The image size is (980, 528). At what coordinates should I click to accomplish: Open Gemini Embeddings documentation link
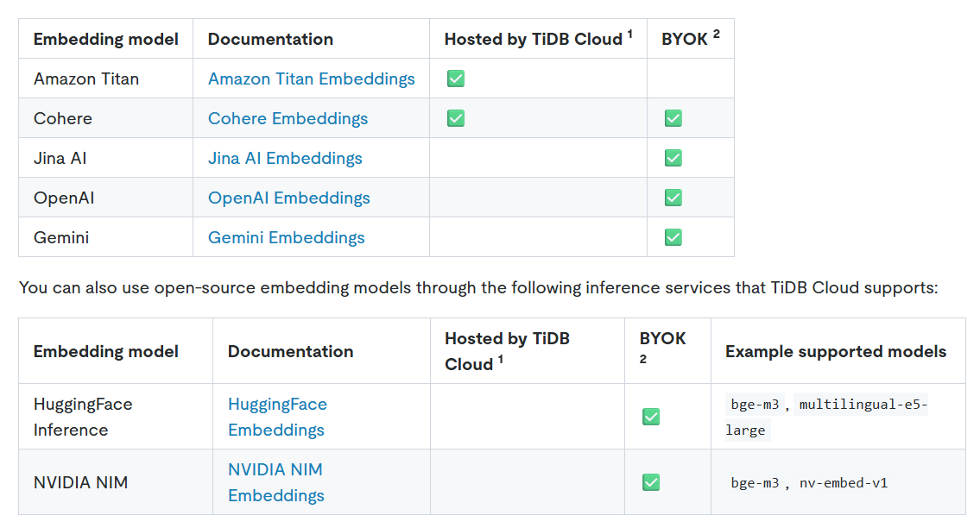tap(287, 237)
